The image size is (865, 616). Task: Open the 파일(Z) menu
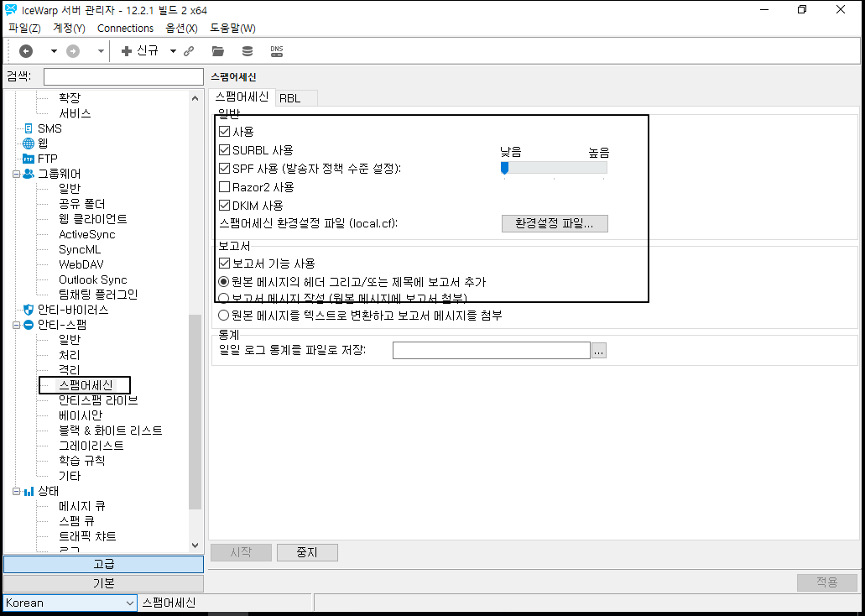[25, 29]
